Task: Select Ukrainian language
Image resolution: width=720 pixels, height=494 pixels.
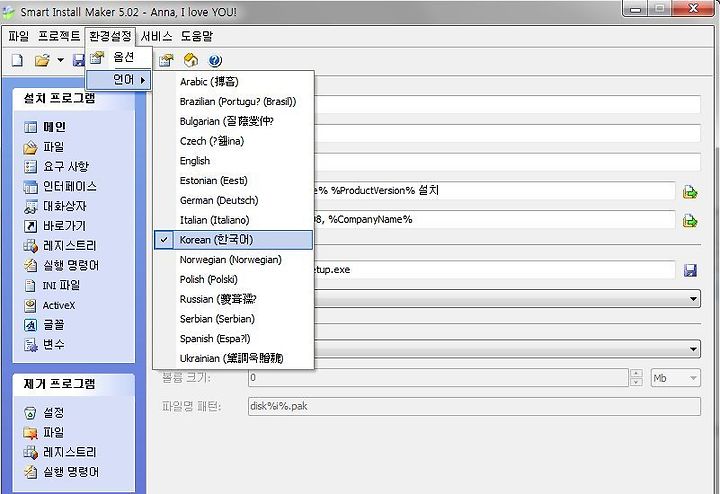Action: click(234, 358)
